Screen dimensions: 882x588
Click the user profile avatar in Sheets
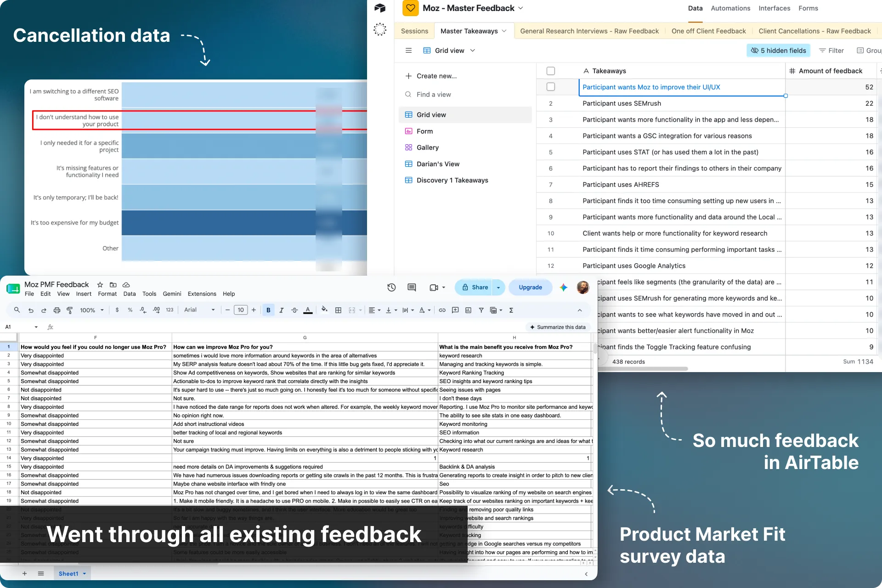point(583,288)
